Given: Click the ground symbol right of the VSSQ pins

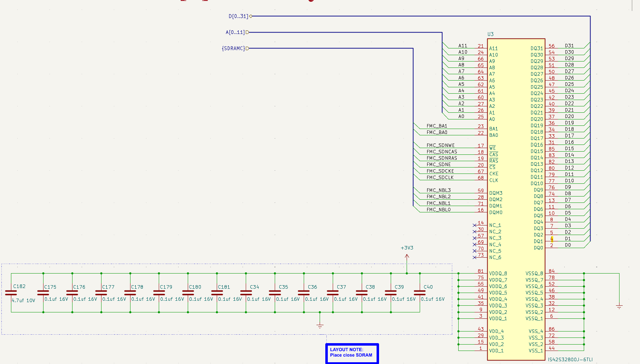Looking at the screenshot, I should click(619, 306).
